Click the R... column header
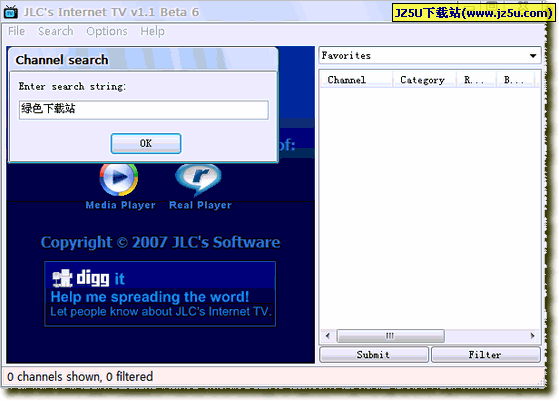This screenshot has width=559, height=401. pyautogui.click(x=476, y=80)
